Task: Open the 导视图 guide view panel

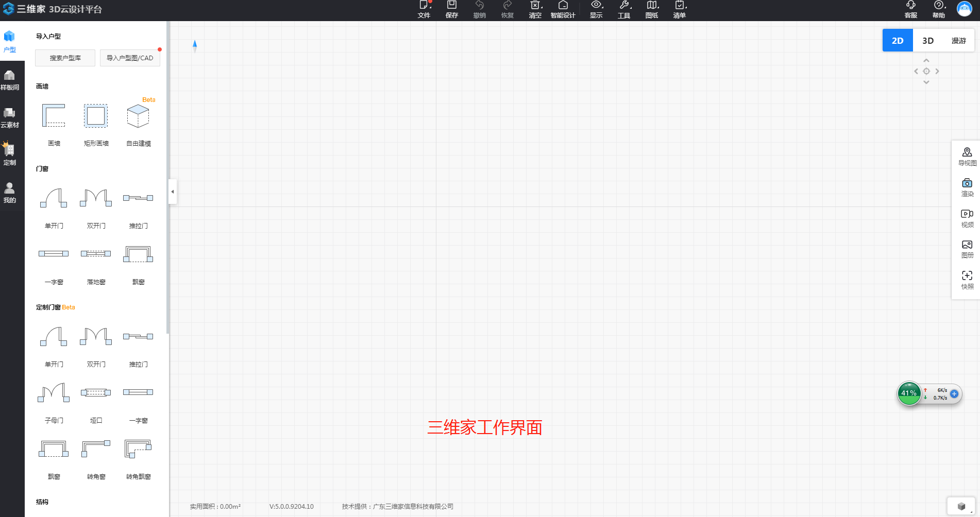Action: coord(967,157)
